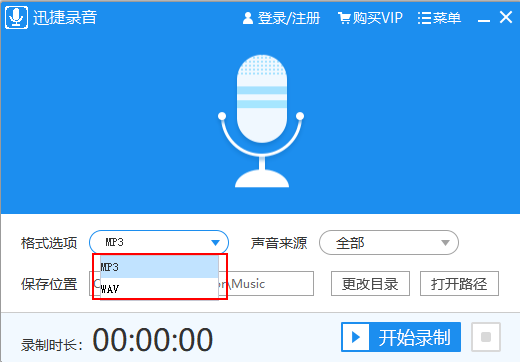Click the 保存位置 path input field

tap(201, 284)
